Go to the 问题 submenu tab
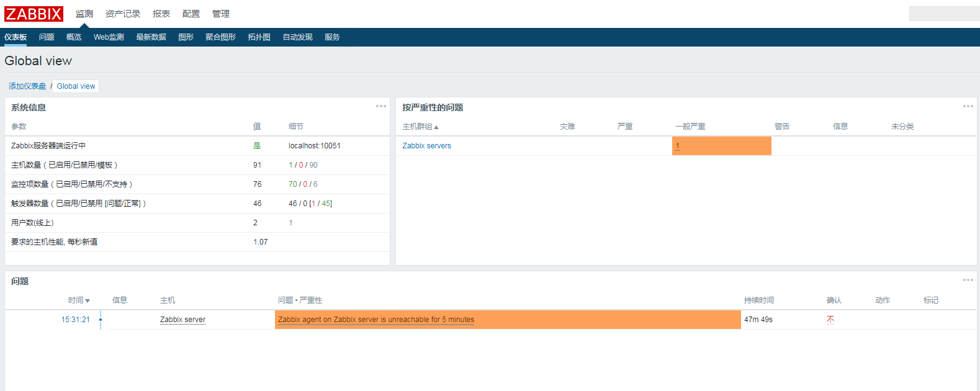This screenshot has height=391, width=980. point(47,37)
